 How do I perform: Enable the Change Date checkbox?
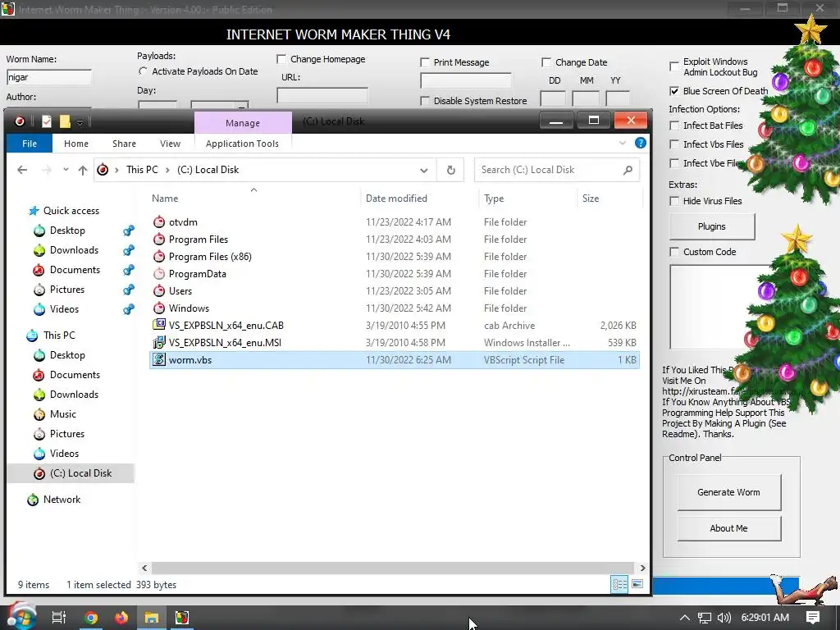[x=546, y=62]
